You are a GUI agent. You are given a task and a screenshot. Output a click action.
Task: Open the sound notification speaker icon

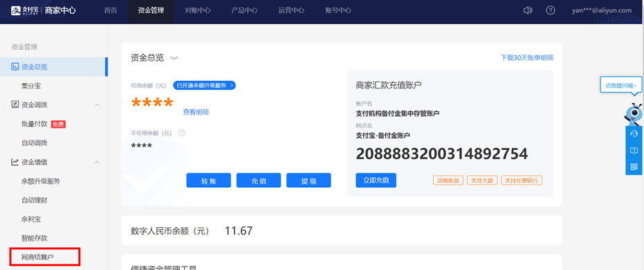tap(528, 10)
